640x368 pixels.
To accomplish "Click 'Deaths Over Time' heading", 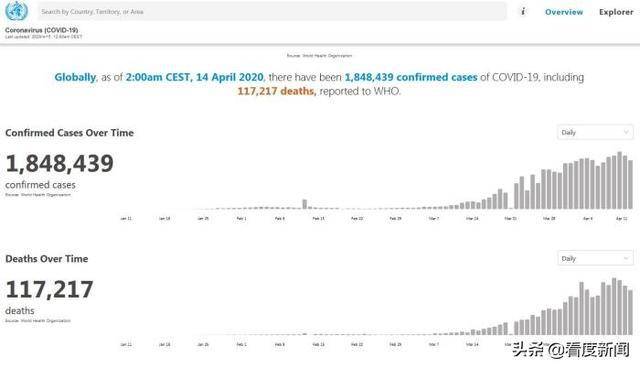I will (x=47, y=259).
